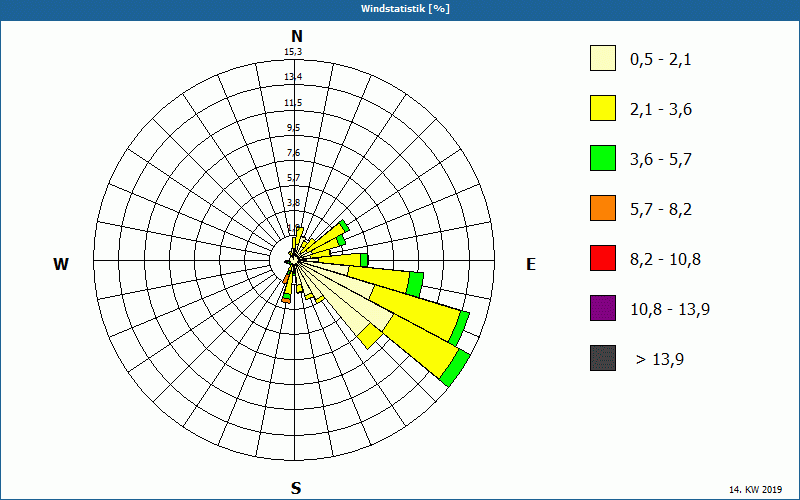Click the 3,6 - 5,7 legend text
The image size is (800, 500).
point(661,160)
